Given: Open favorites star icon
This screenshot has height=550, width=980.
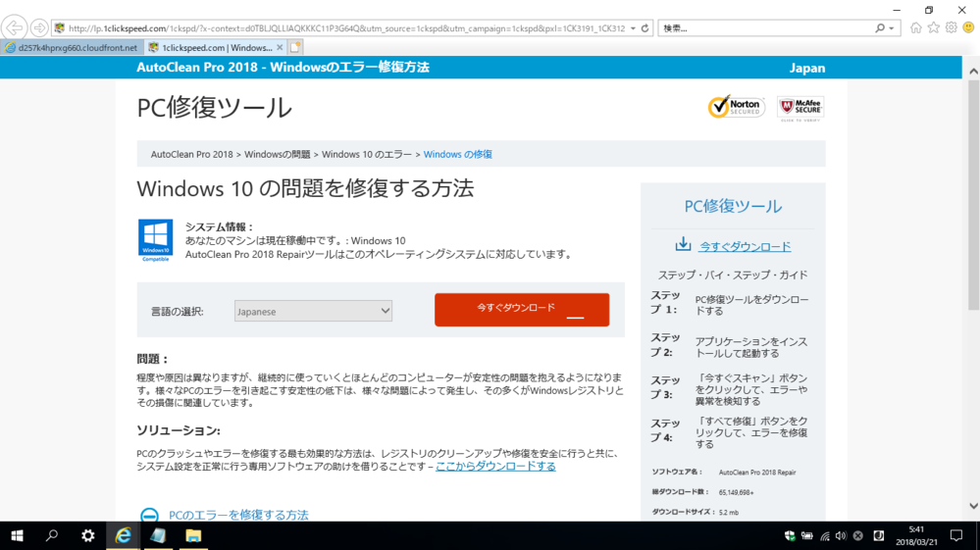Looking at the screenshot, I should pos(934,28).
